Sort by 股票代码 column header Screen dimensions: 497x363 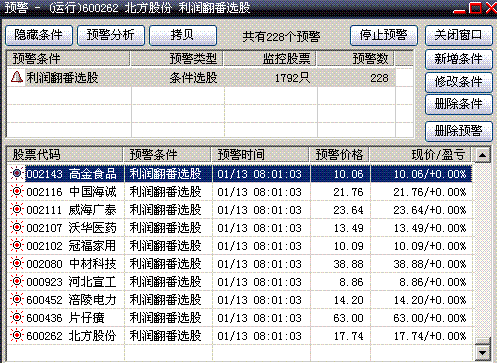pyautogui.click(x=65, y=155)
